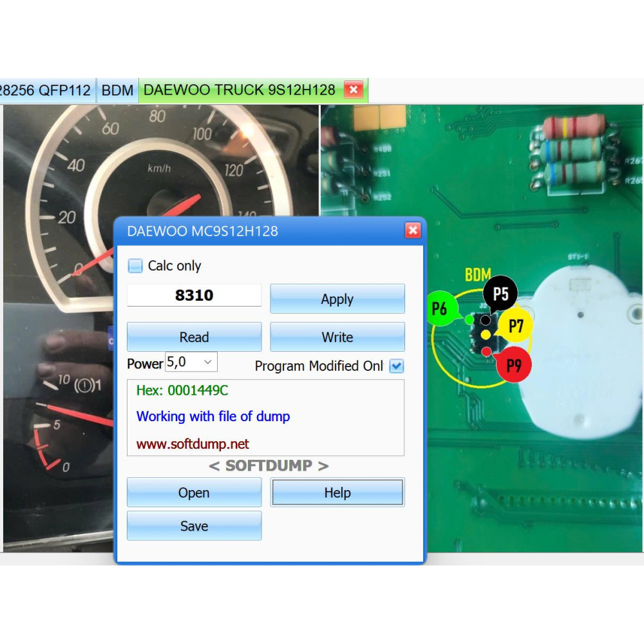Click the Save button
Image resolution: width=644 pixels, height=644 pixels.
click(x=194, y=526)
